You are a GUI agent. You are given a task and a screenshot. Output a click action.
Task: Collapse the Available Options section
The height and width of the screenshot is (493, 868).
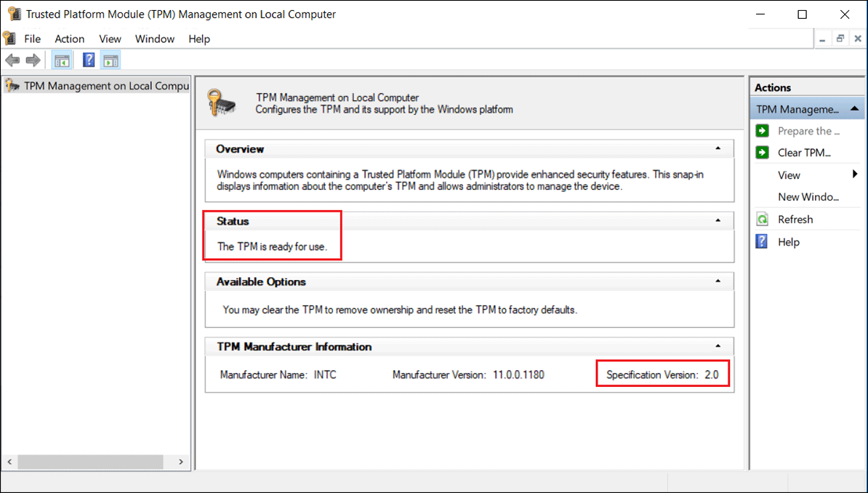(x=718, y=281)
